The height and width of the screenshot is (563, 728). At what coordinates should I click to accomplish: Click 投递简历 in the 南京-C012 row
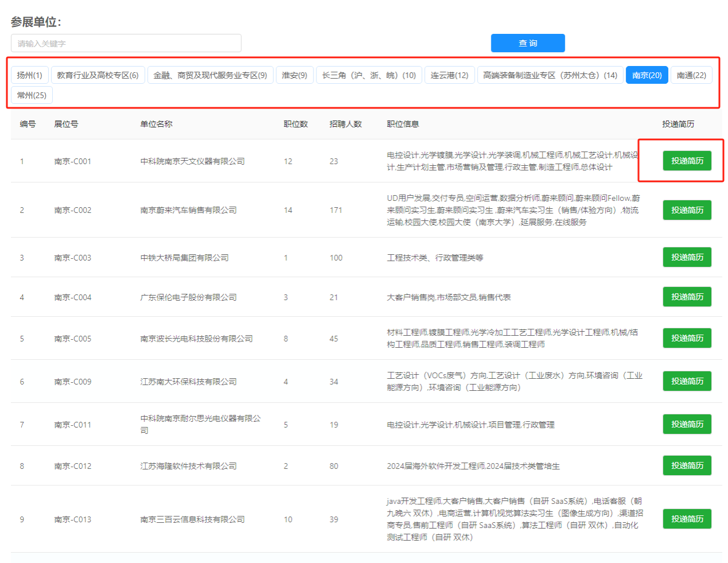[687, 465]
